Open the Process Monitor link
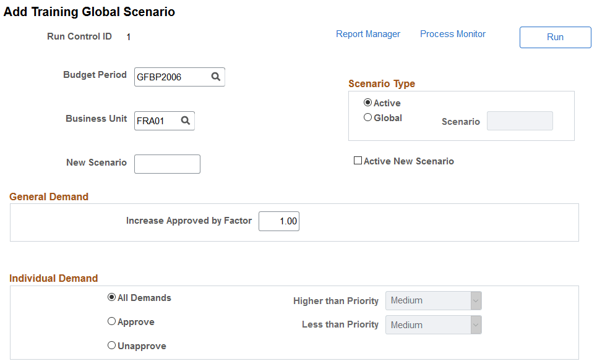 pos(452,34)
